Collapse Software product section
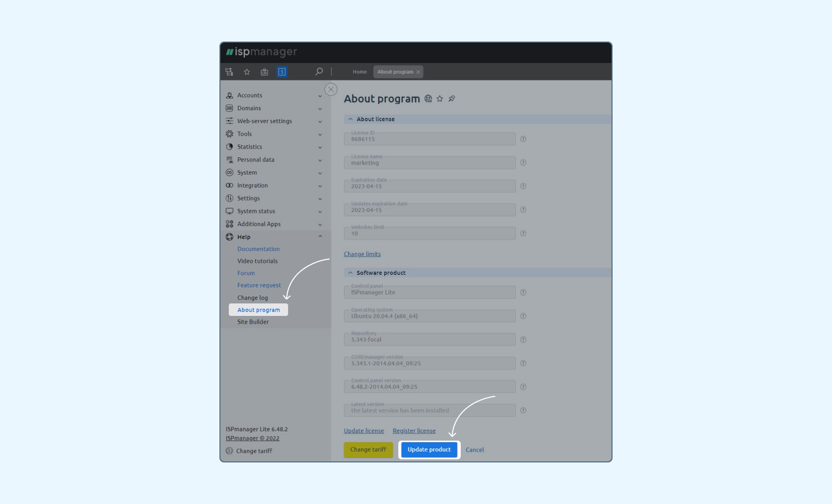 [x=350, y=273]
